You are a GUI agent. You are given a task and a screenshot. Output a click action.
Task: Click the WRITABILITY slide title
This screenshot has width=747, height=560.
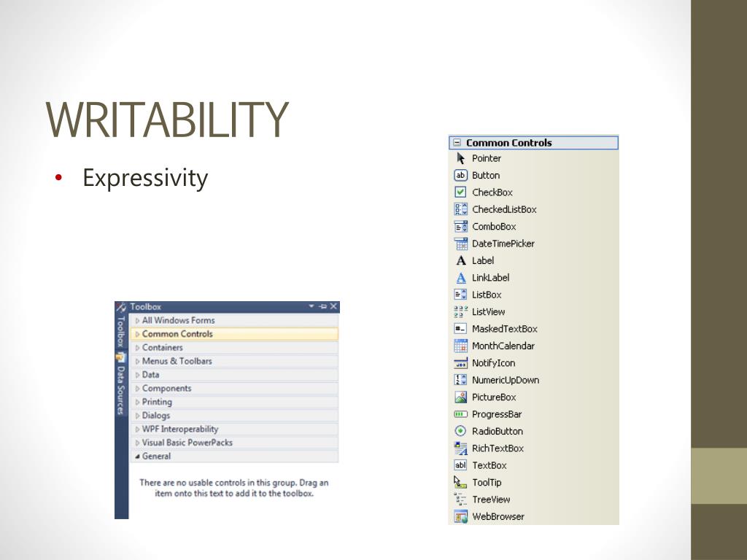pyautogui.click(x=167, y=119)
